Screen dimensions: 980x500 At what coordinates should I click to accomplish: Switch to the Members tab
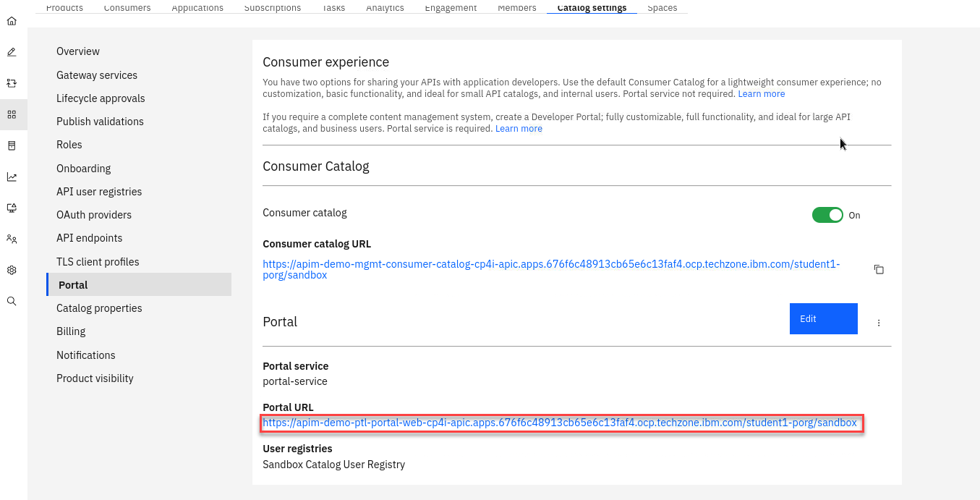pos(516,8)
